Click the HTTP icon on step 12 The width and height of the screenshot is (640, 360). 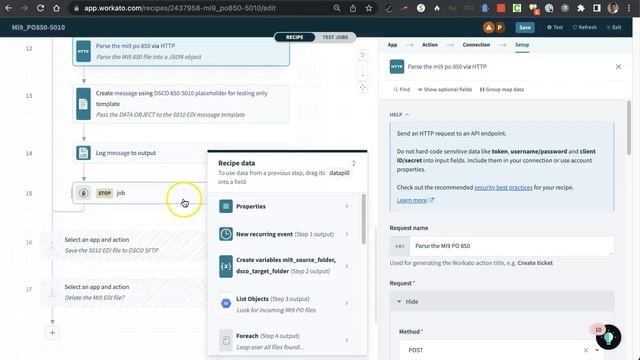pyautogui.click(x=83, y=51)
